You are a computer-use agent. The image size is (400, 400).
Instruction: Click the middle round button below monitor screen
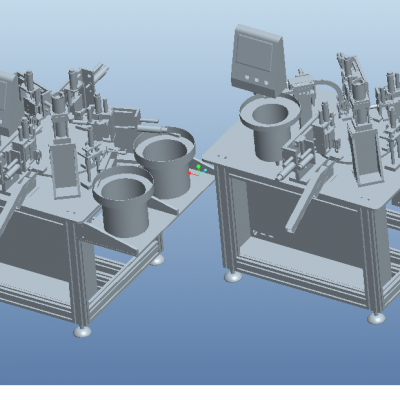coord(257,80)
